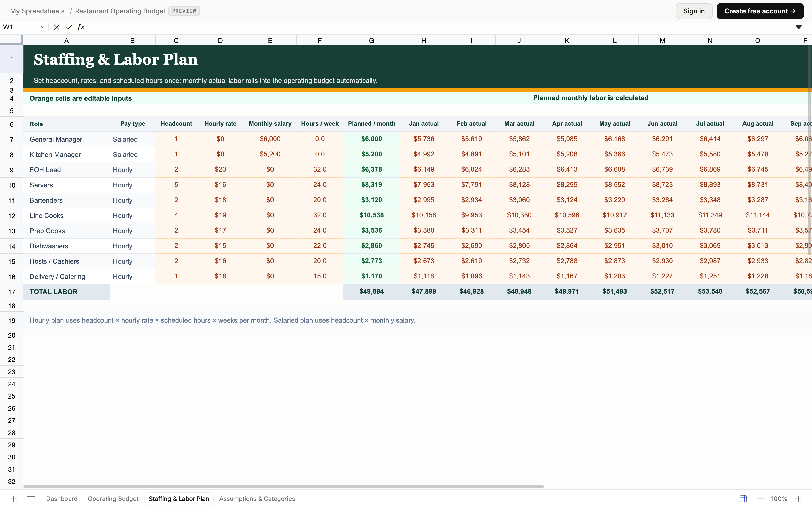Zoom out with the minus icon

[760, 499]
